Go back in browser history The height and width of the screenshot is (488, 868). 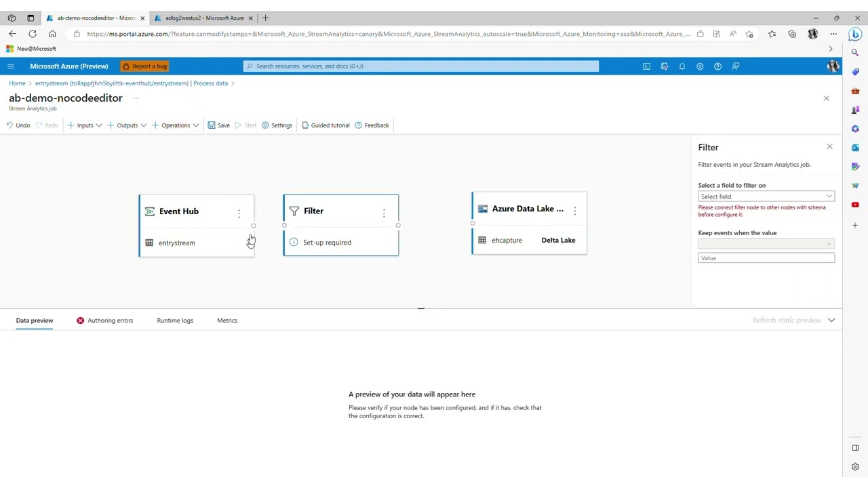point(12,34)
